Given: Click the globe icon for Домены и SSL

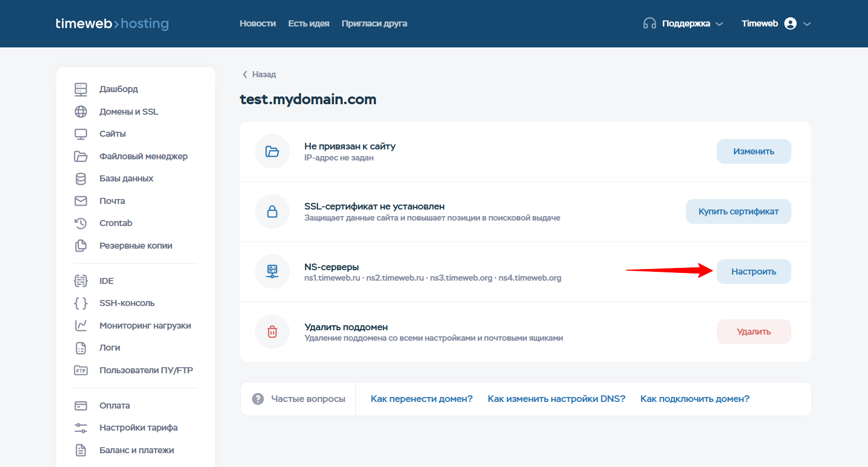Looking at the screenshot, I should 81,112.
